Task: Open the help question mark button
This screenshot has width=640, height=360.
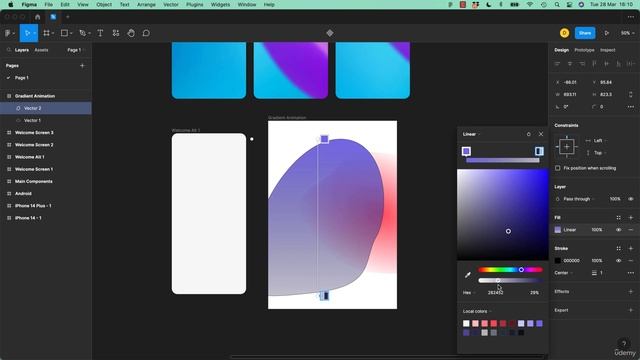Action: pos(623,344)
